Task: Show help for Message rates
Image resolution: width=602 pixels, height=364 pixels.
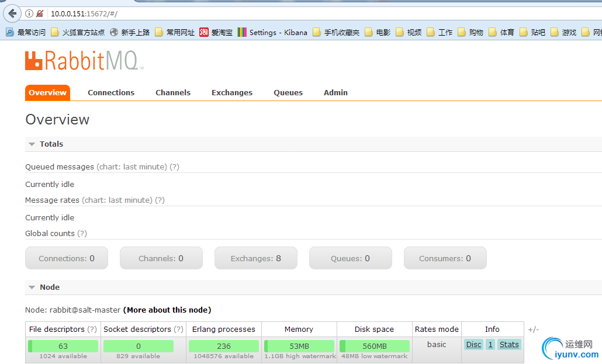Action: [x=160, y=200]
